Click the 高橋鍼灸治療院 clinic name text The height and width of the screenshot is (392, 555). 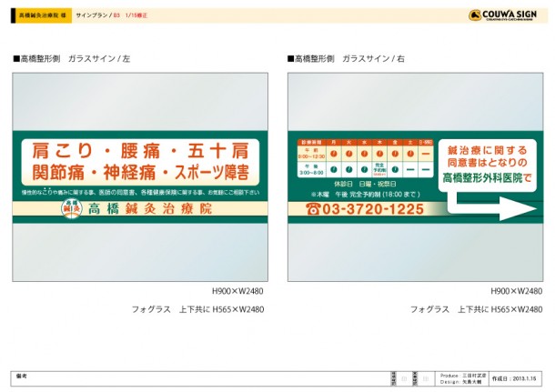[x=150, y=209]
